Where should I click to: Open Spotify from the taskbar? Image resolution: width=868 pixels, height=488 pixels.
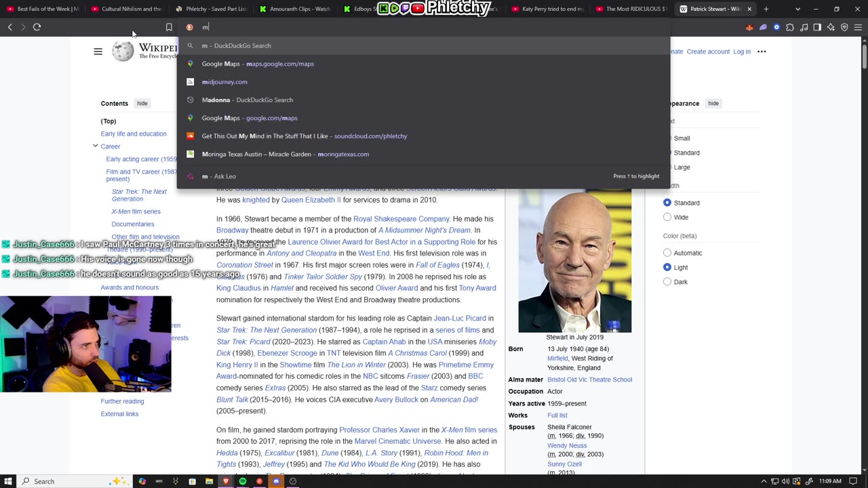click(x=243, y=481)
